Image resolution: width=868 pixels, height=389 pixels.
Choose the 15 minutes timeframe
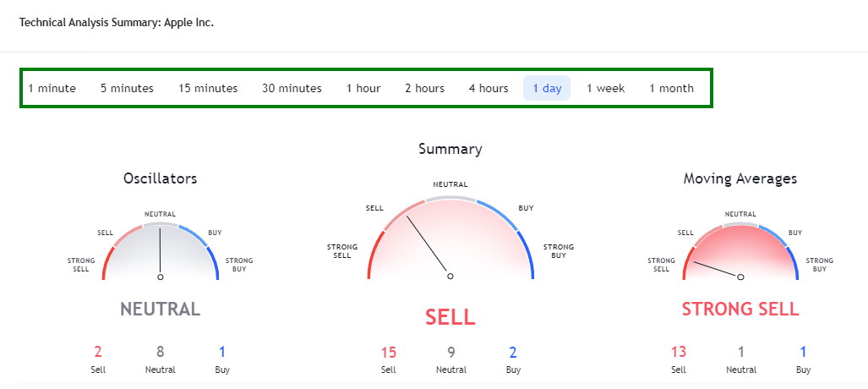tap(208, 88)
